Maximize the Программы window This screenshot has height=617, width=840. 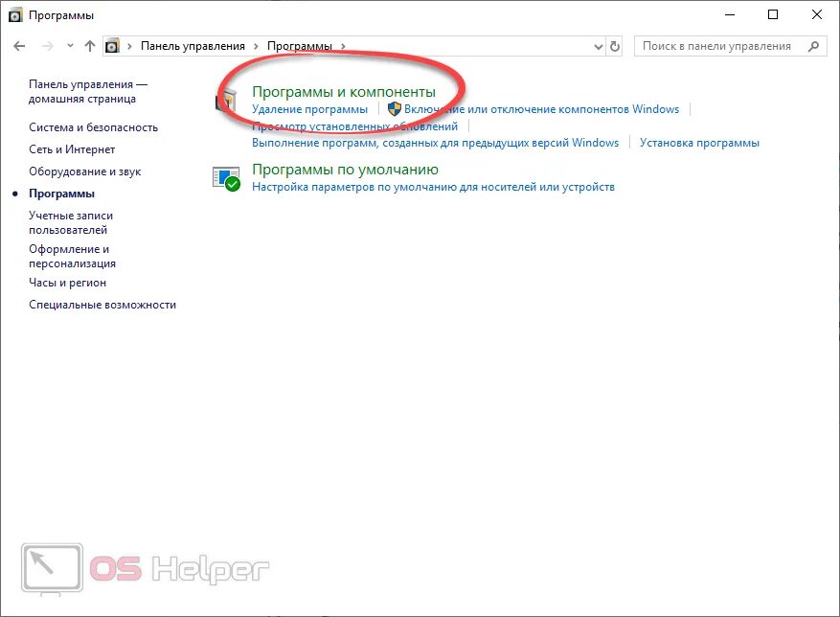[x=773, y=15]
